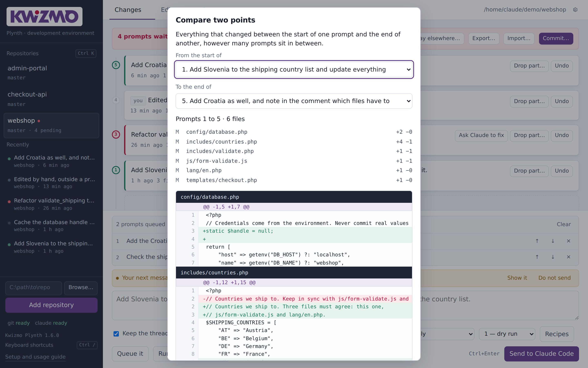Remove queued prompt 1 with the X

click(x=569, y=241)
